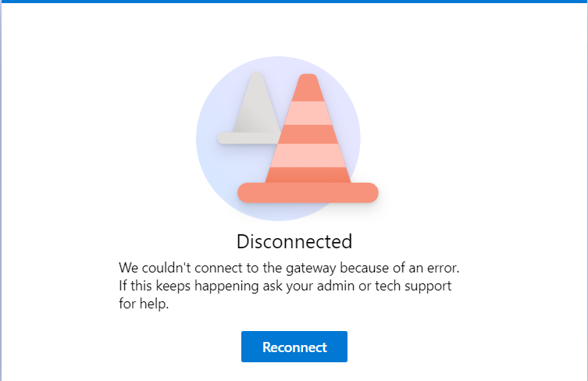Click the upper light stripe on orange cone
Viewport: 588px width, 381px height.
tap(308, 113)
